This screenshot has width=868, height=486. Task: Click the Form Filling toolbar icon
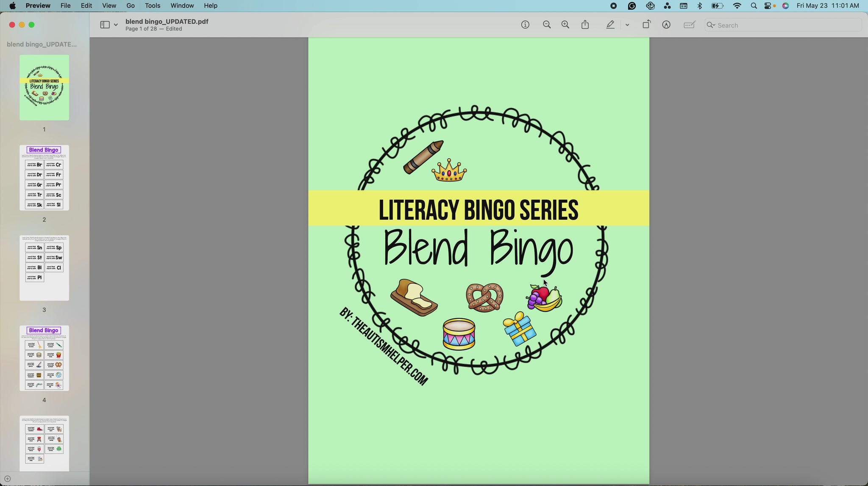(x=690, y=25)
